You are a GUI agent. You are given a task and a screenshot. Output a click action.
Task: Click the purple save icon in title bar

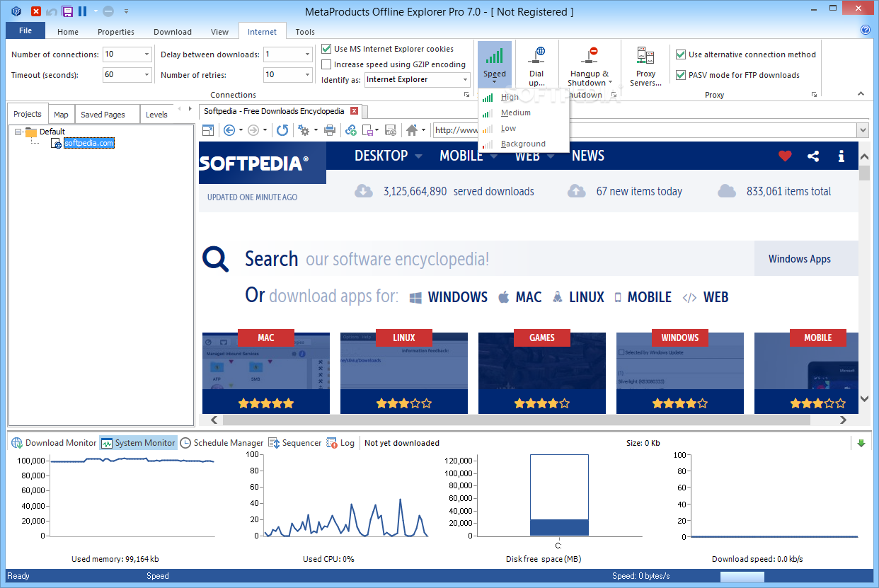tap(67, 11)
